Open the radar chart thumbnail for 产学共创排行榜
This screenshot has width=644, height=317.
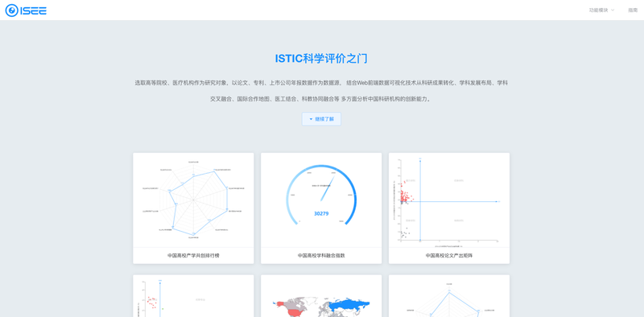193,200
